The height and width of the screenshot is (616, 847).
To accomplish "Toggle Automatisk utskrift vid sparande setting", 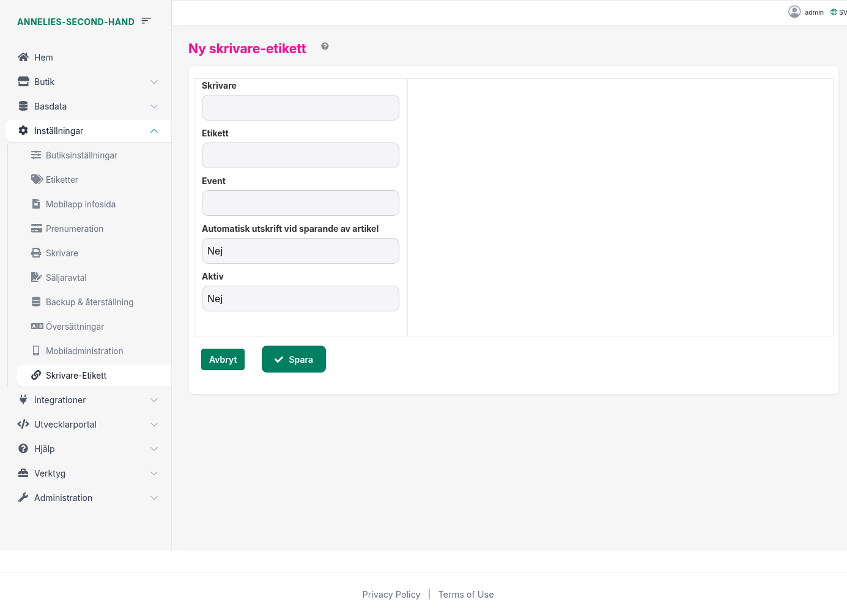I will click(x=300, y=251).
